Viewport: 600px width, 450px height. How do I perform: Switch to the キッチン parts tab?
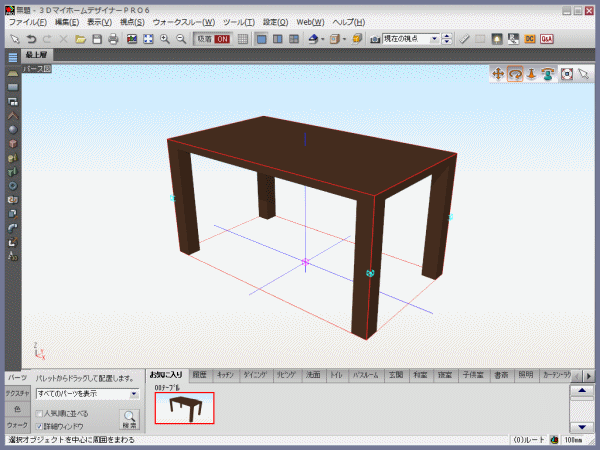[225, 375]
